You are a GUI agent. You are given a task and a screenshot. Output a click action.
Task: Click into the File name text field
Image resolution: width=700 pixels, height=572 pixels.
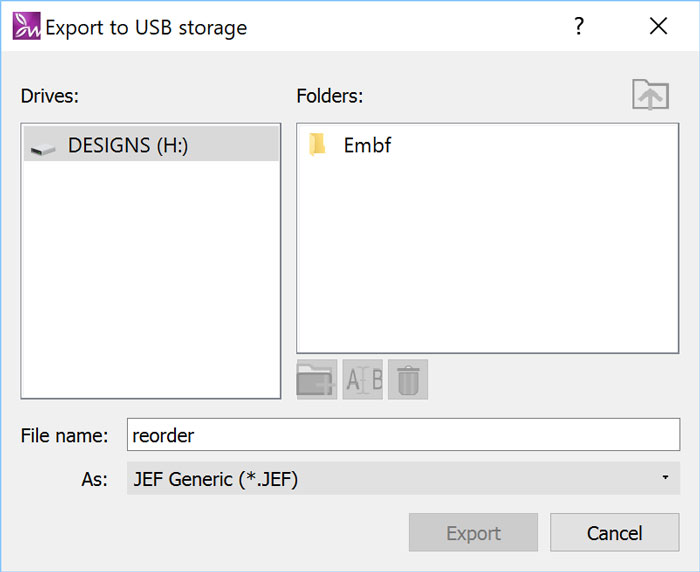point(403,435)
